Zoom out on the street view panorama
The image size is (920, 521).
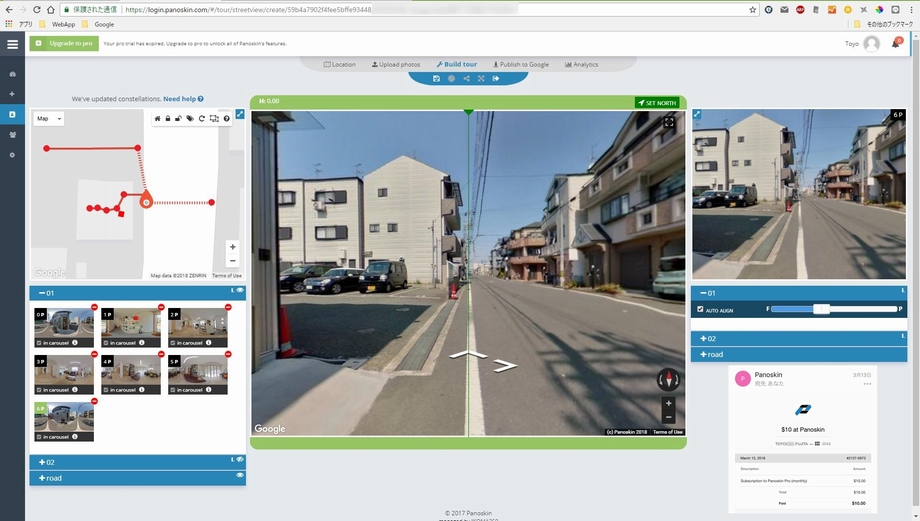tap(668, 417)
